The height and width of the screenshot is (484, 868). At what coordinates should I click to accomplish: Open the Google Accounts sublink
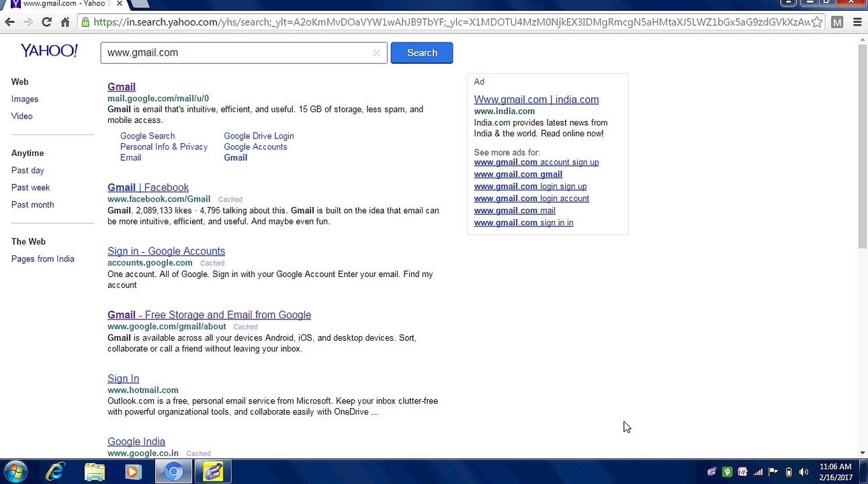pos(255,147)
